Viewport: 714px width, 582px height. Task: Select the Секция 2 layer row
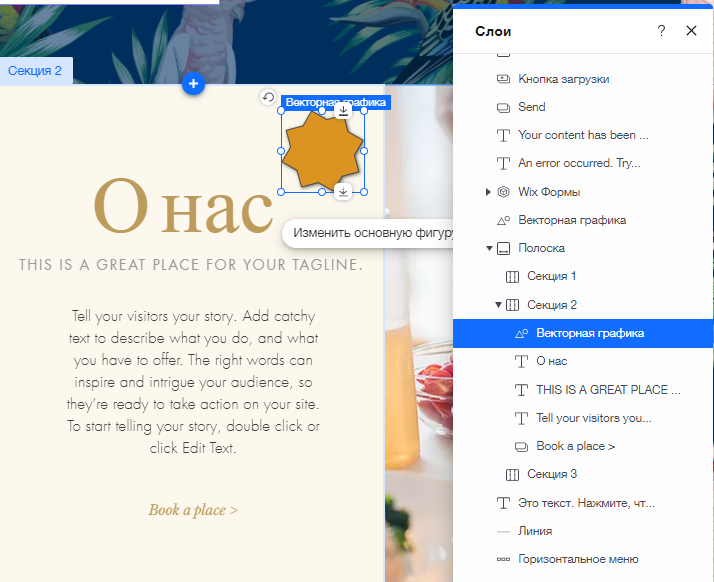(x=583, y=305)
